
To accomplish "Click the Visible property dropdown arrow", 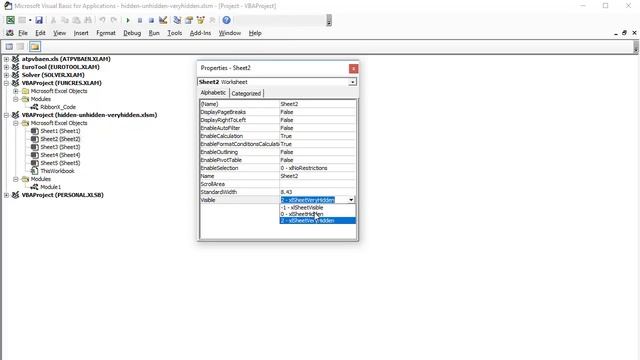I will 351,200.
